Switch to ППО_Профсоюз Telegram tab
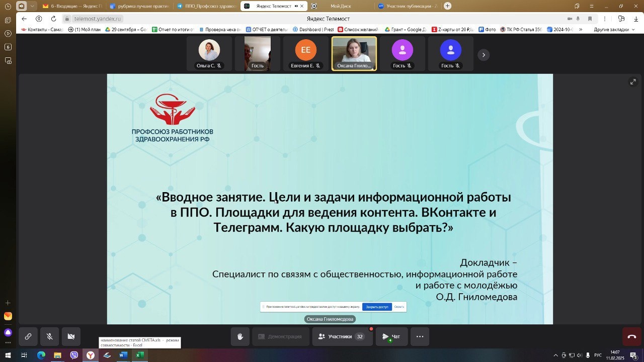The image size is (644, 362). [x=206, y=6]
